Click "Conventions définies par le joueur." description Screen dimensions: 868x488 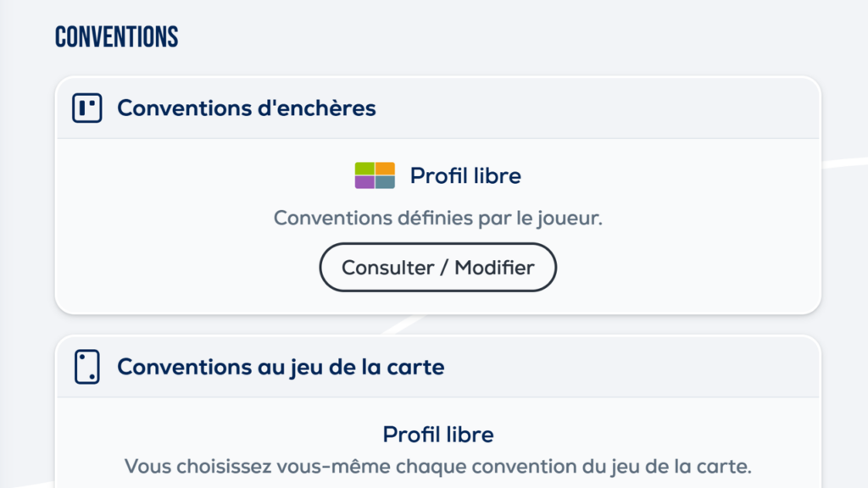(x=437, y=218)
